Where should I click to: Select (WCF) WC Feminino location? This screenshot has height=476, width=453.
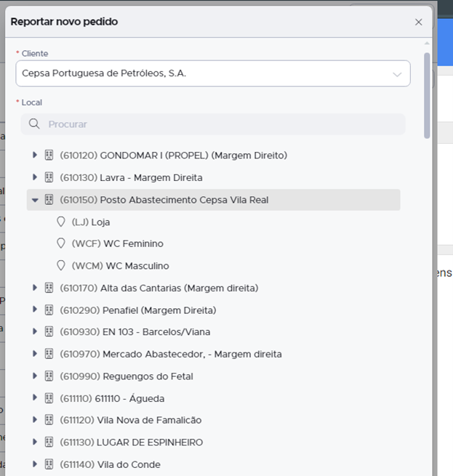click(x=118, y=243)
